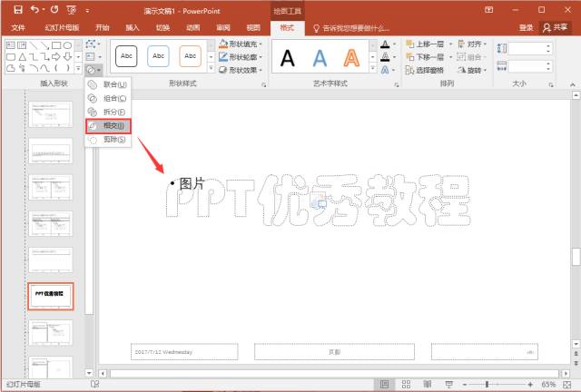The width and height of the screenshot is (581, 392).
Task: Select the curve shape in gallery
Action: tap(44, 69)
